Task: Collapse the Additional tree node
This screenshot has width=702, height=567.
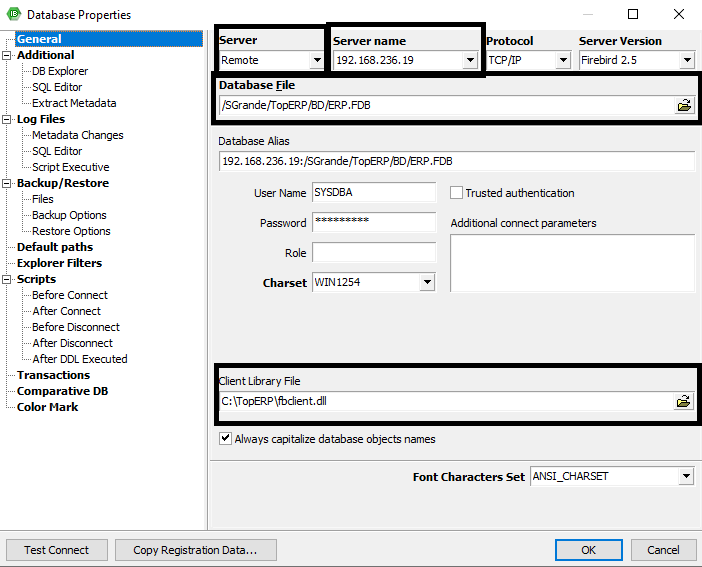Action: pos(8,56)
